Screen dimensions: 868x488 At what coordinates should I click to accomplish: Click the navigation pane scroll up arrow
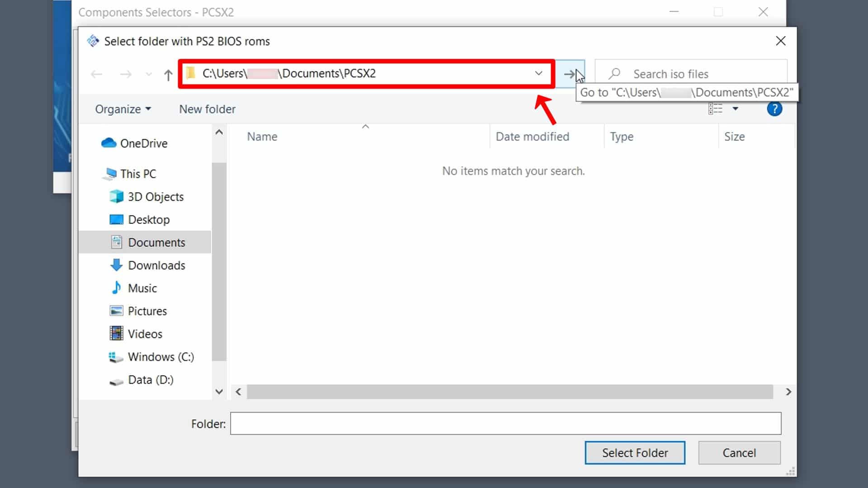[219, 132]
